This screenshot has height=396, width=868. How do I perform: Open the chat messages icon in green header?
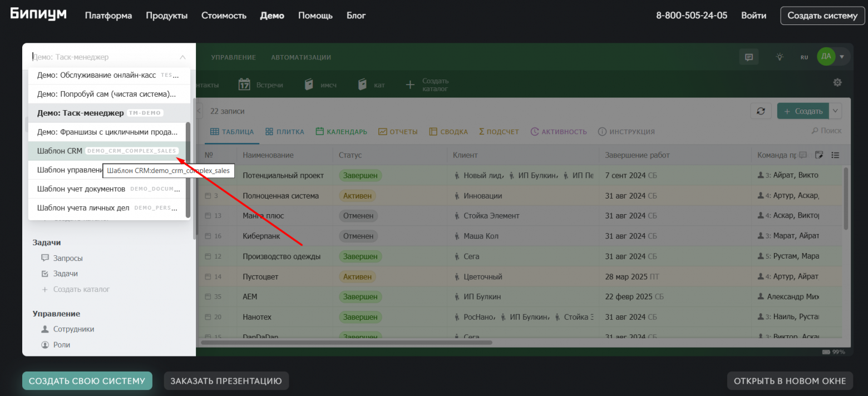[x=749, y=57]
